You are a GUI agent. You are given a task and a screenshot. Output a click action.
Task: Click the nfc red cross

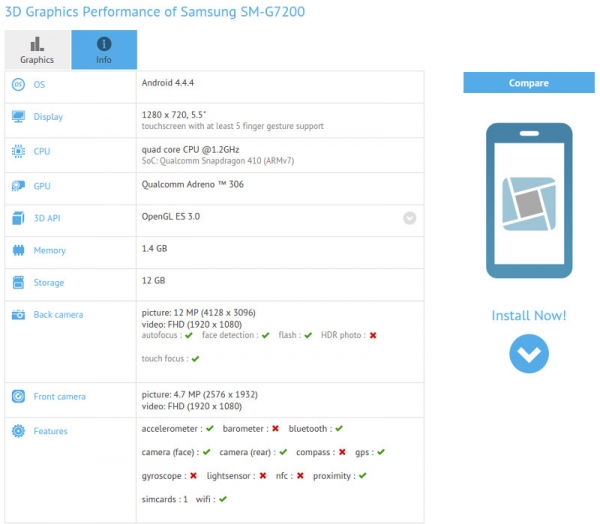[x=300, y=476]
